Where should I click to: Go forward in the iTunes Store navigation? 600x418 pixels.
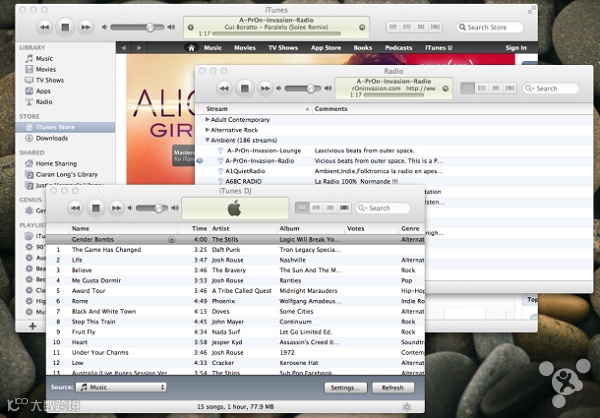tap(139, 48)
